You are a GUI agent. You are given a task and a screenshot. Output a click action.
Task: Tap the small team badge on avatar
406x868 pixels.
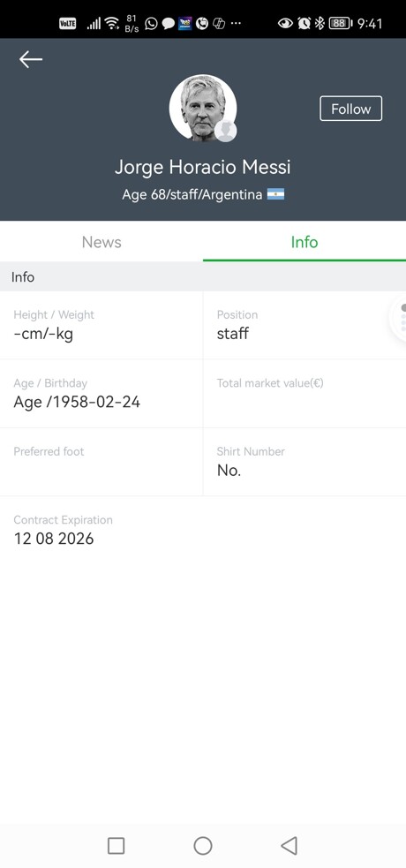pos(226,132)
